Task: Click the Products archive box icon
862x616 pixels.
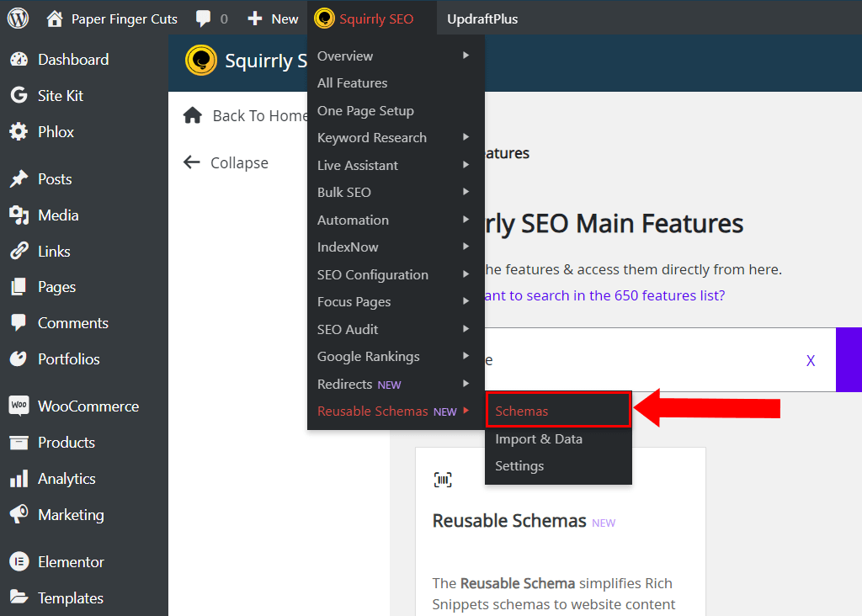Action: 19,443
